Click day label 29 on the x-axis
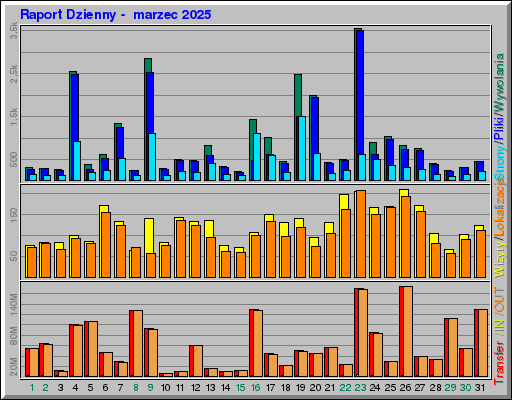Image resolution: width=512 pixels, height=400 pixels. click(450, 388)
